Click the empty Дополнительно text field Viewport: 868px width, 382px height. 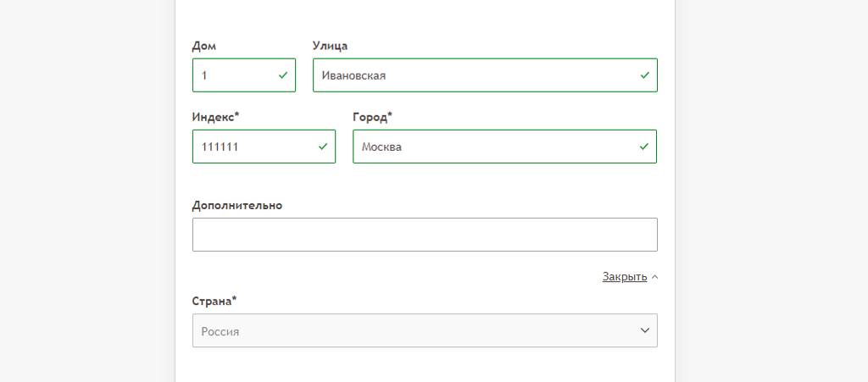point(425,235)
